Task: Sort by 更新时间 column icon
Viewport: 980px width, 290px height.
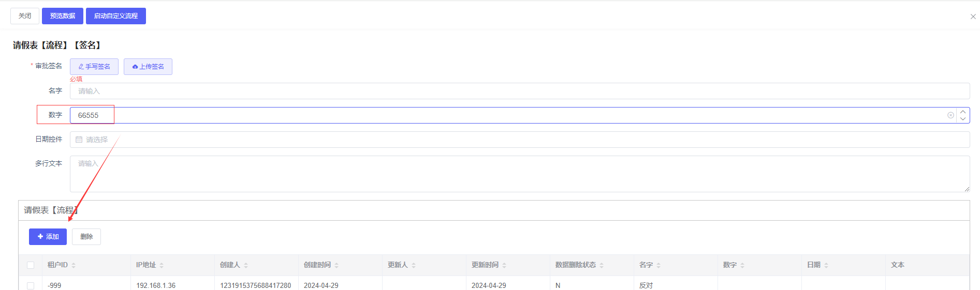Action: click(x=504, y=265)
